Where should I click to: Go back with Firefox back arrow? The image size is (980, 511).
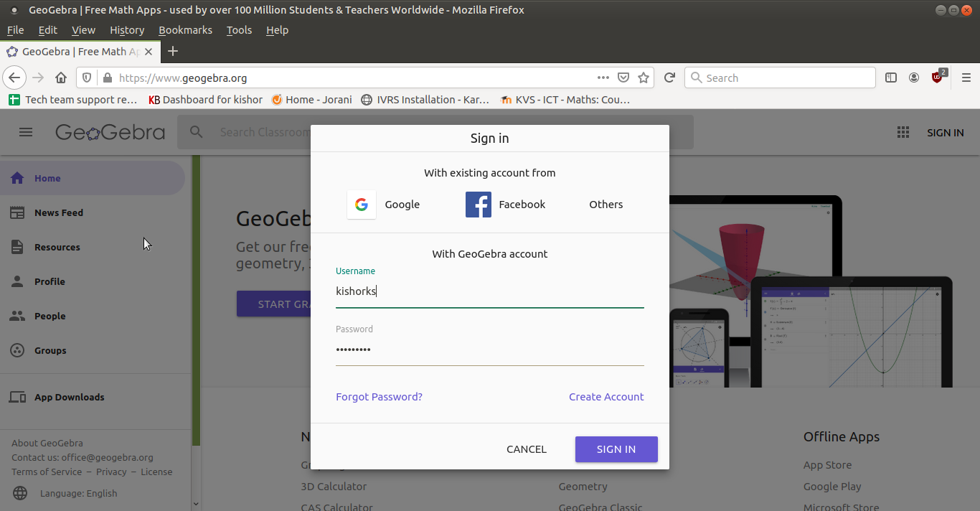pyautogui.click(x=14, y=78)
